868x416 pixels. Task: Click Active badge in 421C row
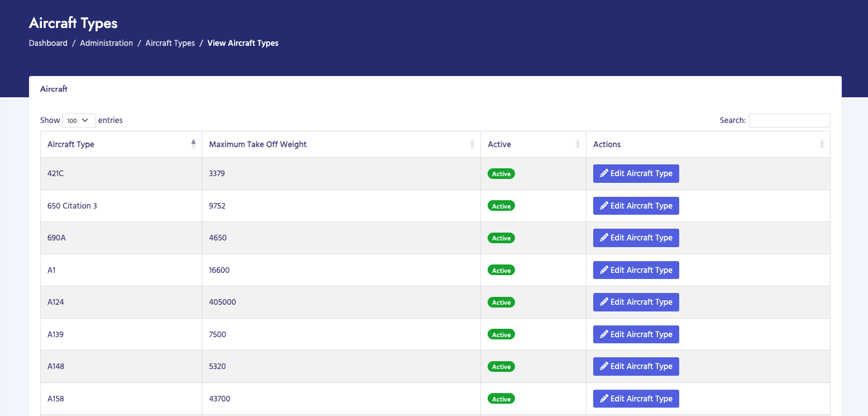(501, 174)
